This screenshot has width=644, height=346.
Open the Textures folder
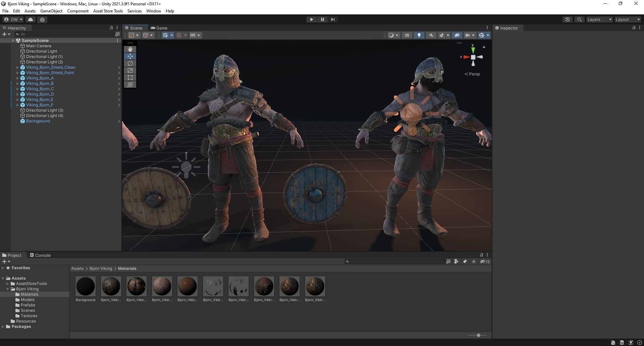tap(29, 316)
